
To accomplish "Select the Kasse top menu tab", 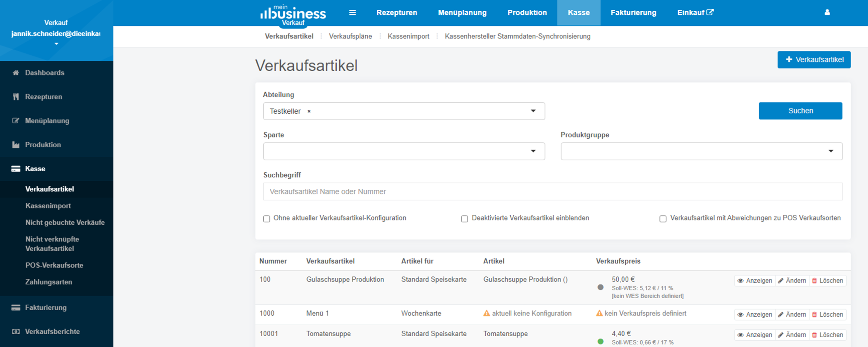I will click(x=579, y=13).
